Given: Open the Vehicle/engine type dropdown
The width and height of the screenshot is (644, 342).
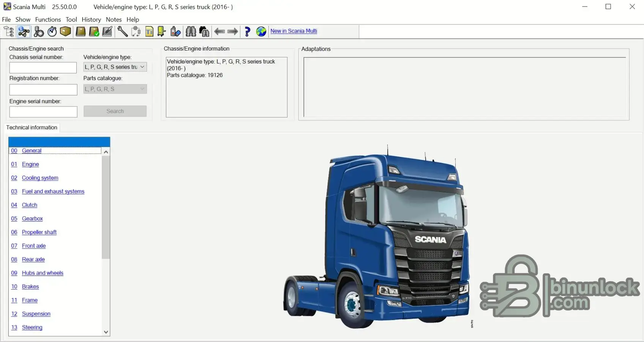Looking at the screenshot, I should coord(115,67).
